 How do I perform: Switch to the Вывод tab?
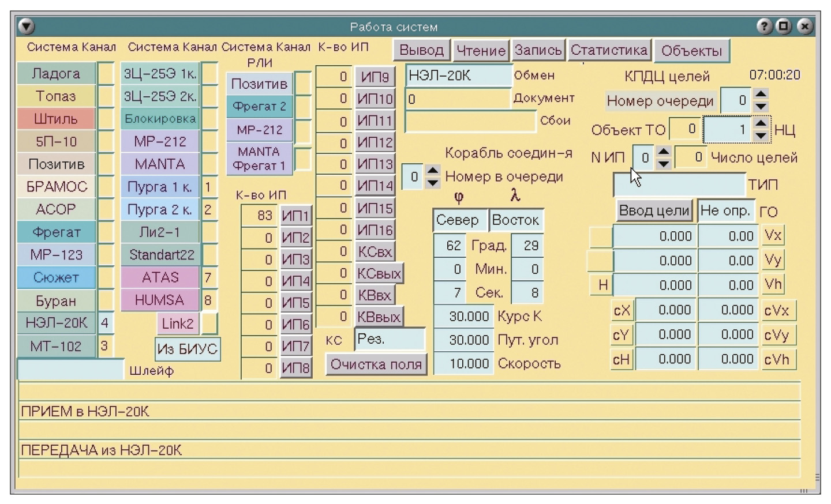point(421,50)
